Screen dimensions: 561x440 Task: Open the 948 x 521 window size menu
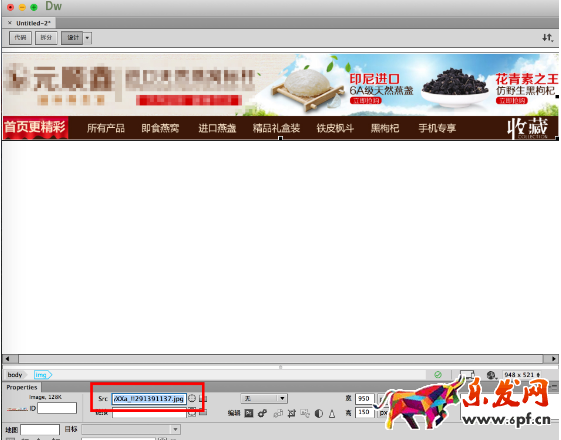click(x=522, y=375)
